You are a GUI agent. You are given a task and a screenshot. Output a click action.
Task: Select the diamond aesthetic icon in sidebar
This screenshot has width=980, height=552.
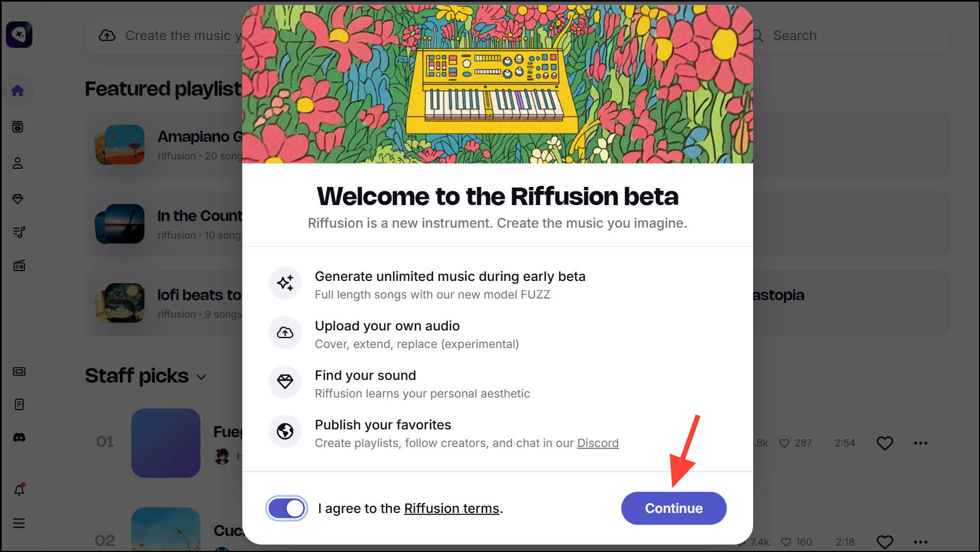pyautogui.click(x=18, y=199)
